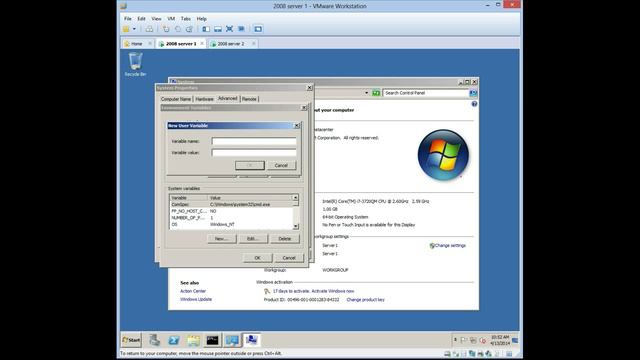Open the VM menu
Viewport: 640px width, 360px height.
tap(171, 19)
